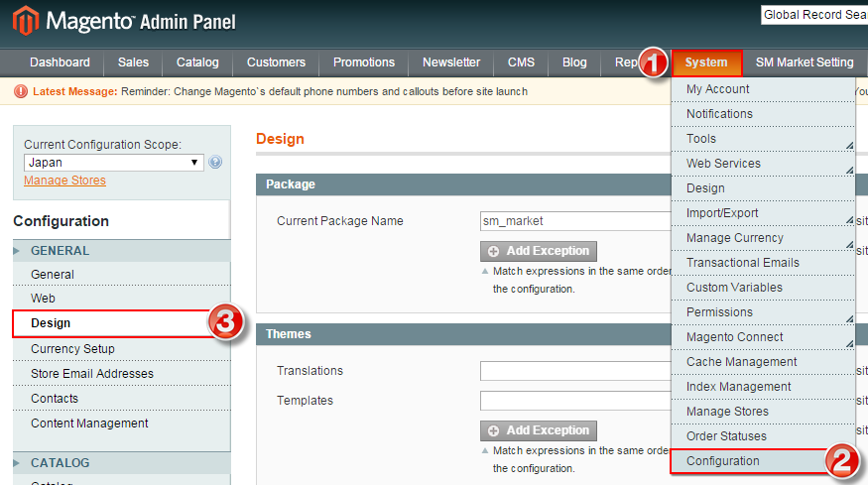
Task: Open Design configuration section in sidebar
Action: point(122,323)
